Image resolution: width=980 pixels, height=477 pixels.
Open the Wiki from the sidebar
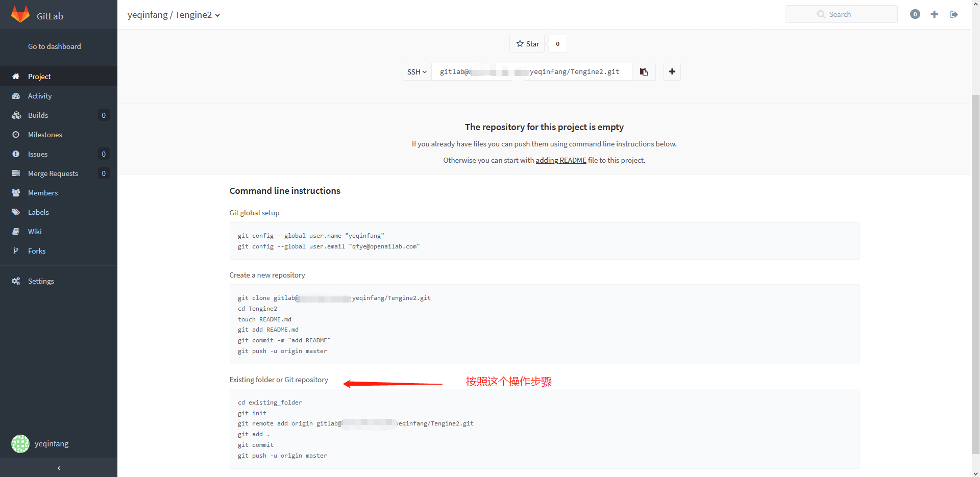click(x=16, y=231)
